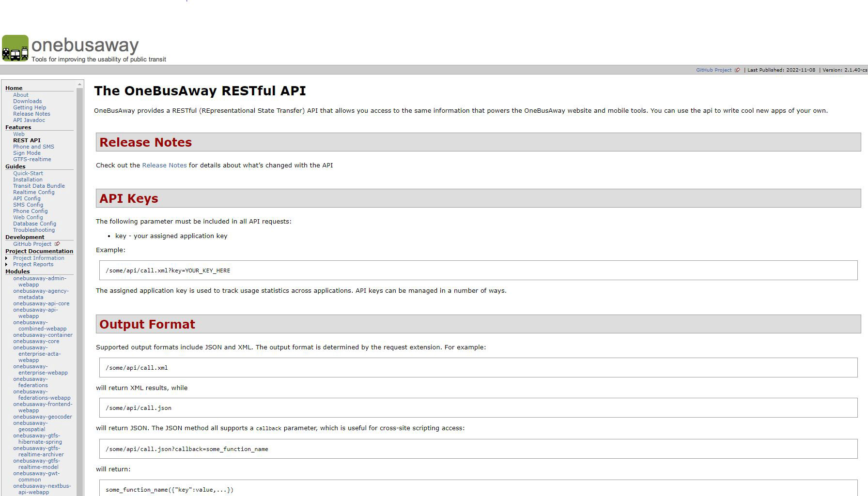Open Release Notes link in paragraph

[164, 165]
